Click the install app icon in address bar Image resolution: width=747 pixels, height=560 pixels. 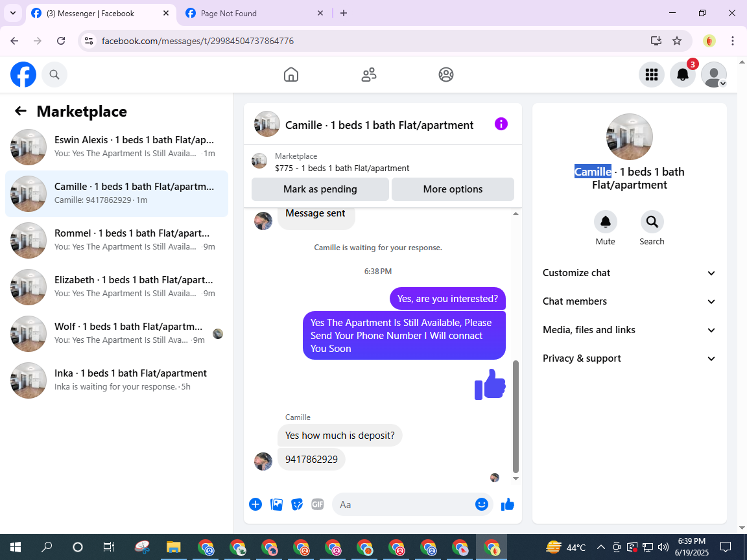tap(656, 41)
